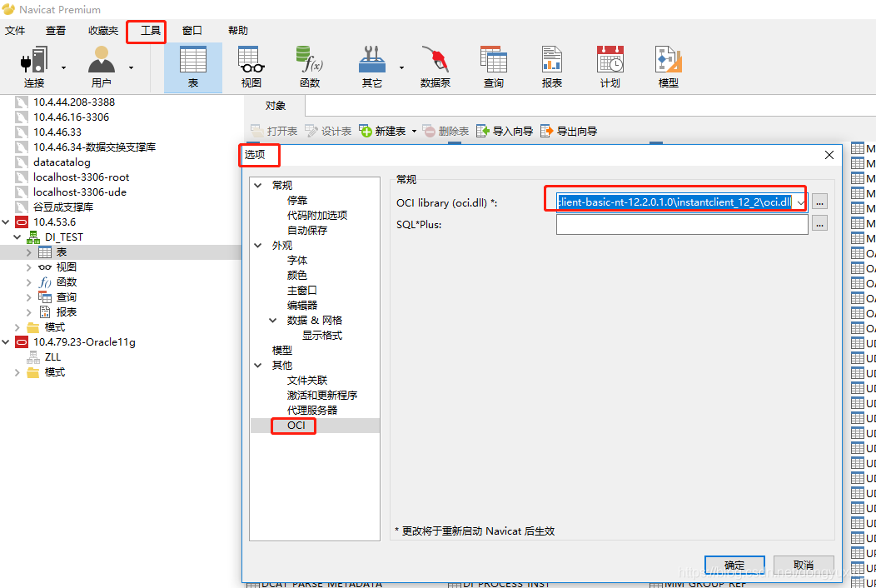The image size is (876, 588).
Task: Select datacatalog connection in tree
Action: pyautogui.click(x=62, y=162)
